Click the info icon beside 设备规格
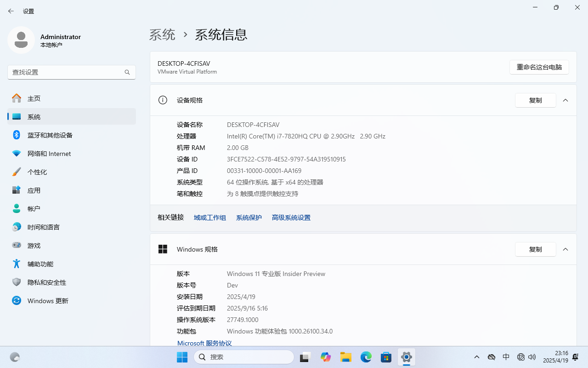The width and height of the screenshot is (588, 368). click(163, 100)
